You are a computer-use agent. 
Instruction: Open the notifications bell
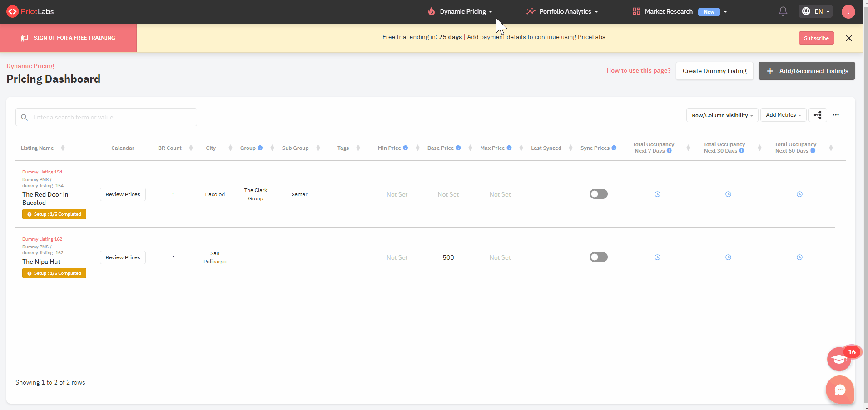click(x=782, y=11)
